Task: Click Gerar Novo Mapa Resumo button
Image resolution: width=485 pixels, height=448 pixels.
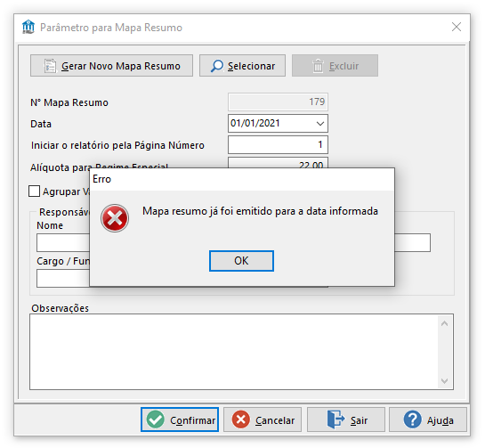Action: coord(111,66)
